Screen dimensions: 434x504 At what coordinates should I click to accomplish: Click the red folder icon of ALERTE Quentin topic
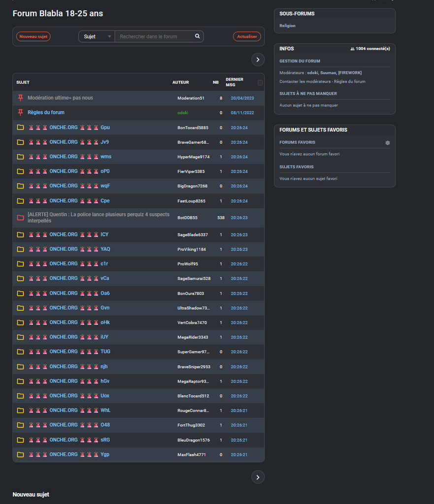(20, 218)
